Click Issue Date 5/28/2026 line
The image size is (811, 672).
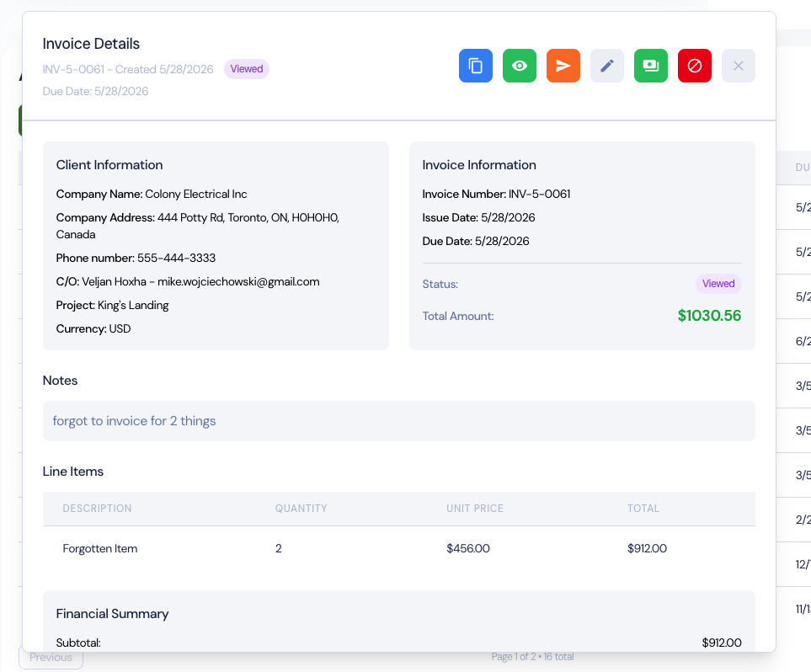(478, 217)
